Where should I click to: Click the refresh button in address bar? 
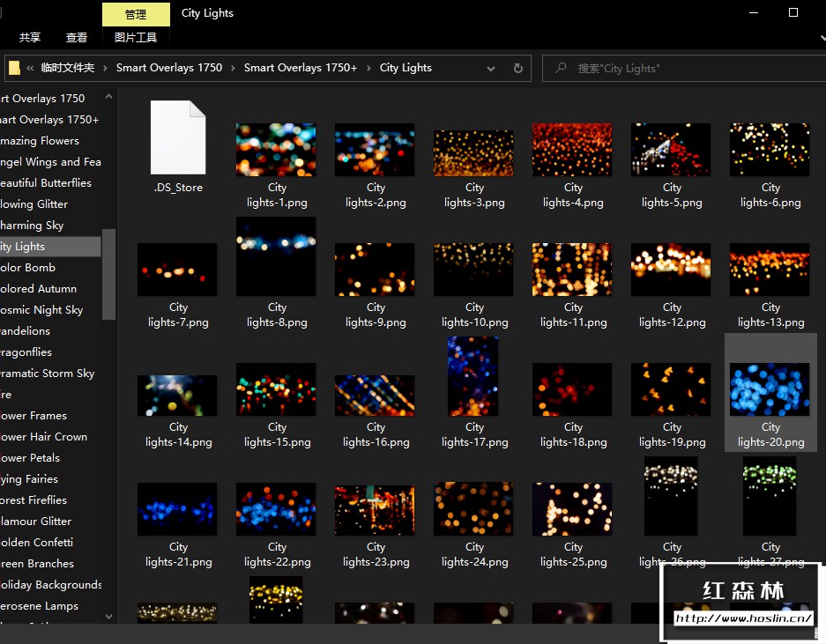tap(518, 68)
